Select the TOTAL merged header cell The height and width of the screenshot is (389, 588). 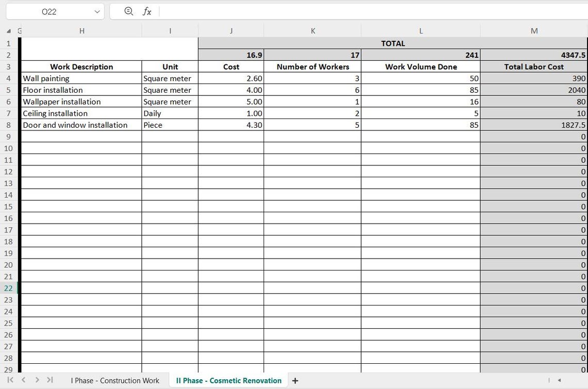[x=393, y=43]
